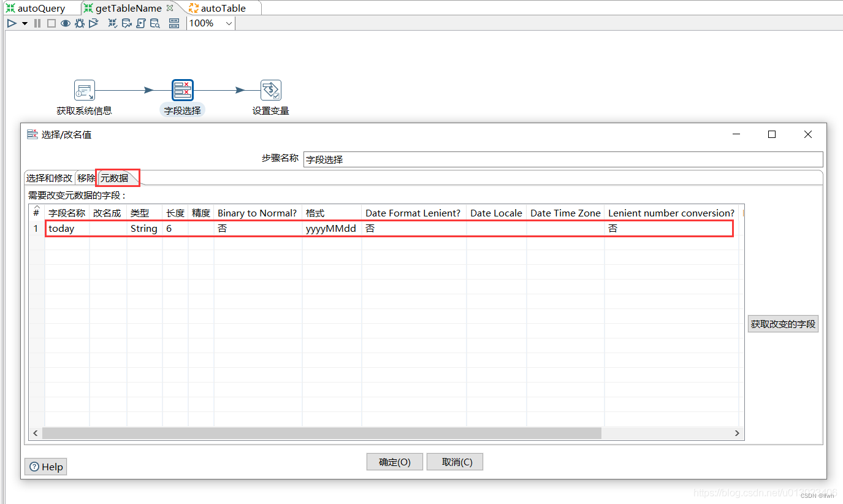This screenshot has height=504, width=843.
Task: Click the 'yyyyMMdd' format cell
Action: (331, 229)
